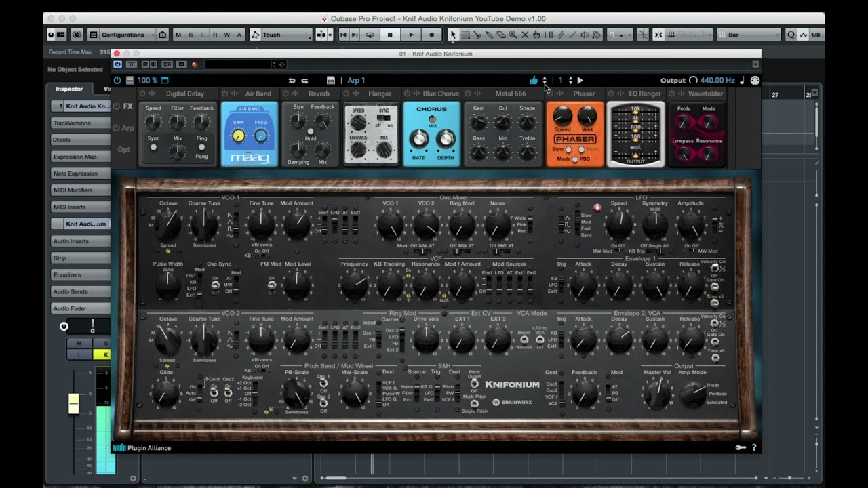Open the help question mark icon
The height and width of the screenshot is (488, 868).
pyautogui.click(x=754, y=447)
